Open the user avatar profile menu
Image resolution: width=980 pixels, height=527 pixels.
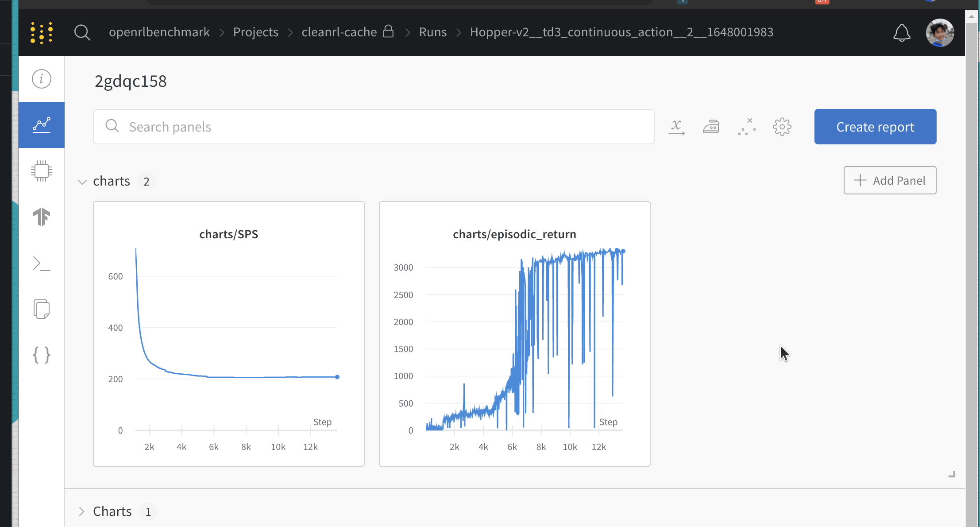click(x=939, y=33)
